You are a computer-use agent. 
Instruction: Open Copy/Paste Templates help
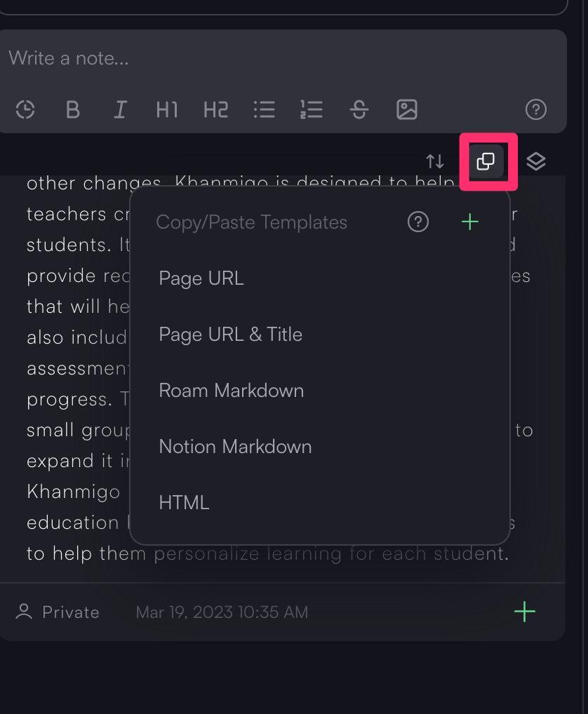click(x=418, y=222)
